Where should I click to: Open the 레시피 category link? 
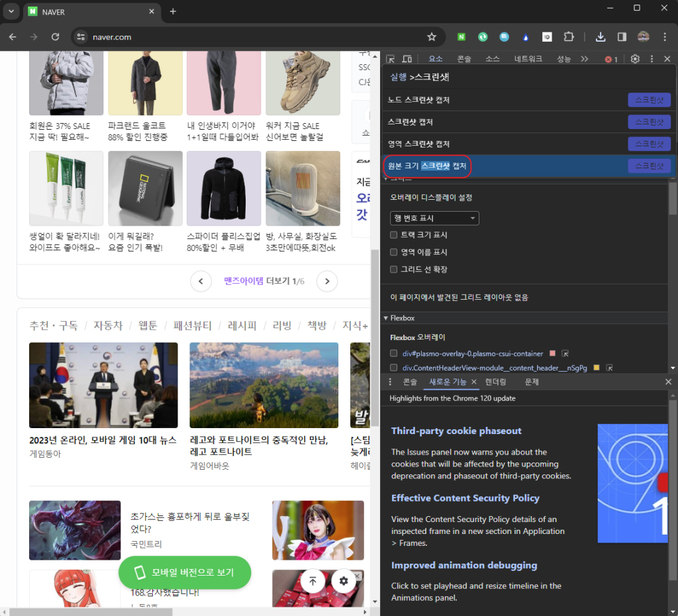click(x=242, y=326)
